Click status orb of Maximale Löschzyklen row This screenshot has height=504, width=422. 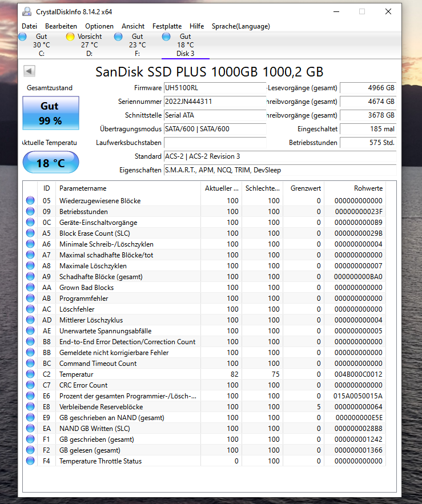coord(30,266)
